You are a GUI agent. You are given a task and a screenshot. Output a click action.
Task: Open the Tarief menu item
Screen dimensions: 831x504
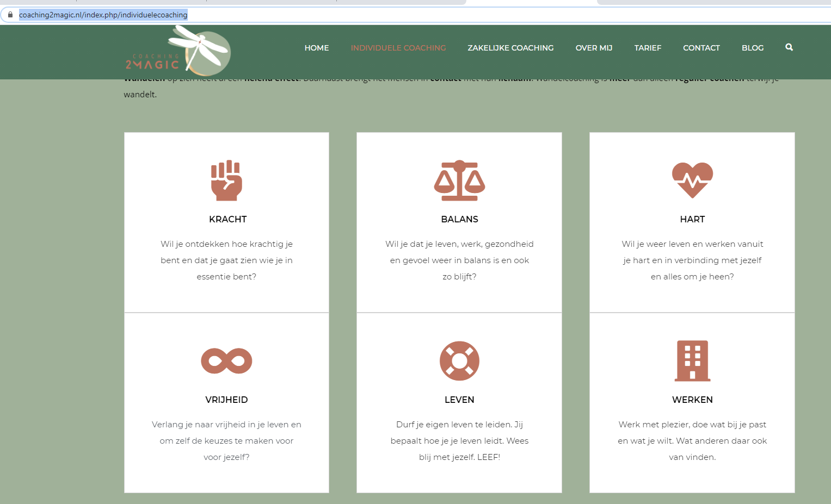pyautogui.click(x=648, y=48)
